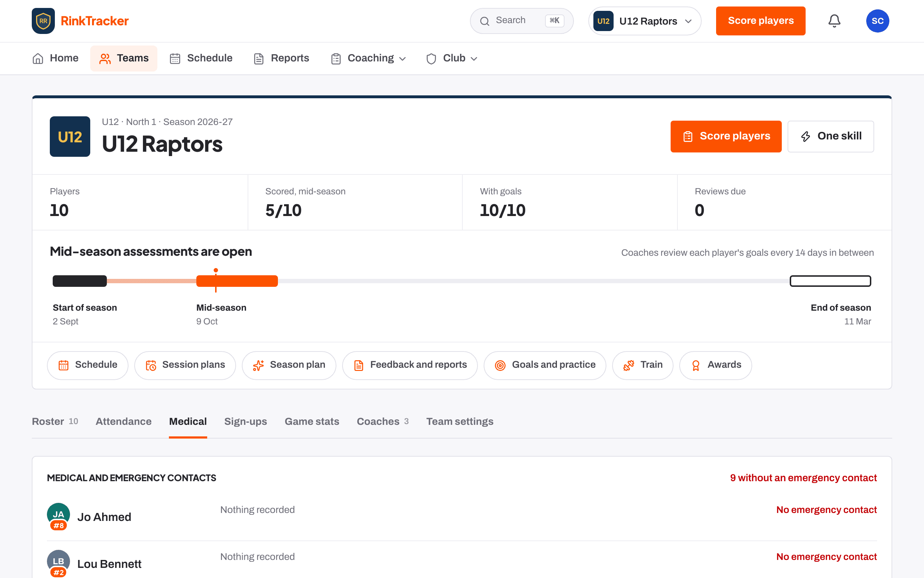Click the large U12 team crest
The image size is (924, 578).
[70, 137]
